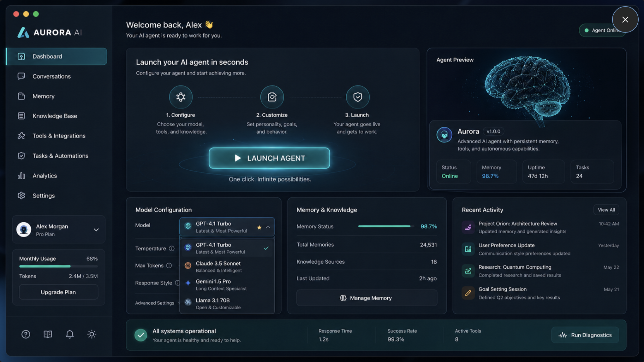Switch the theme with the sun icon

coord(92,334)
